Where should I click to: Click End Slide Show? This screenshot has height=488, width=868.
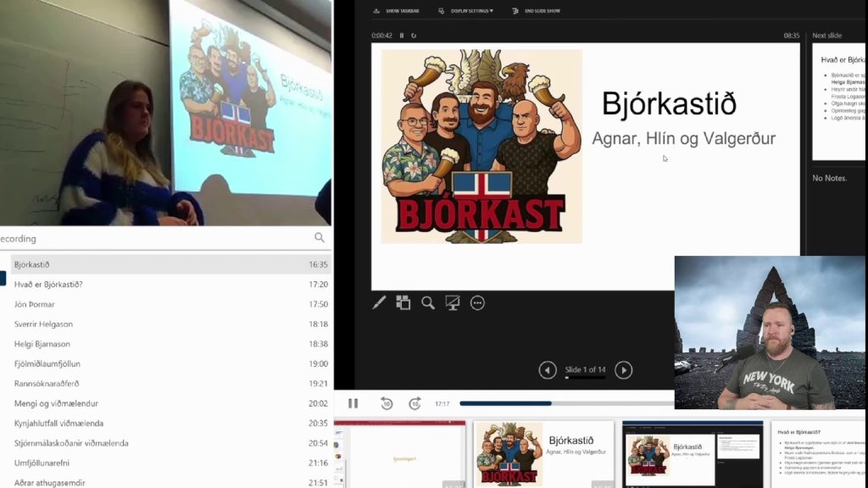click(536, 11)
